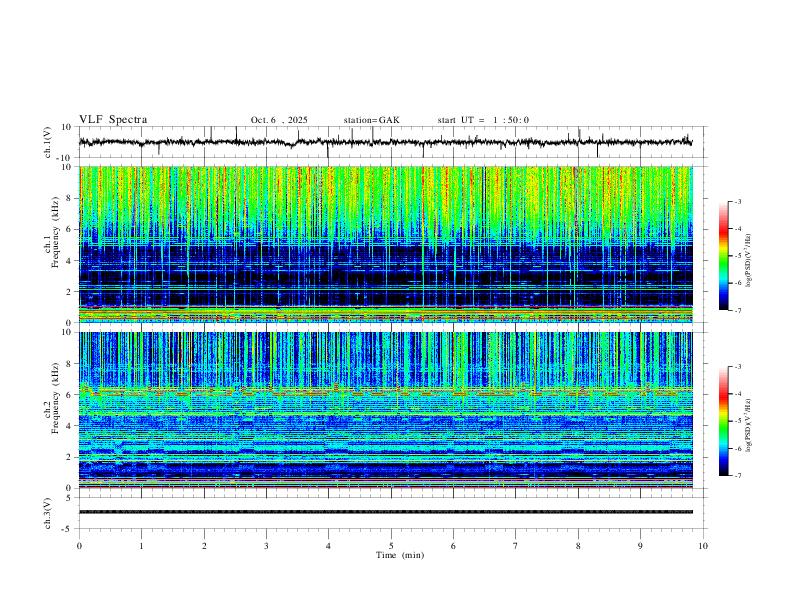This screenshot has width=792, height=612.
Task: Click the 9 minute time axis label
Action: pos(640,546)
